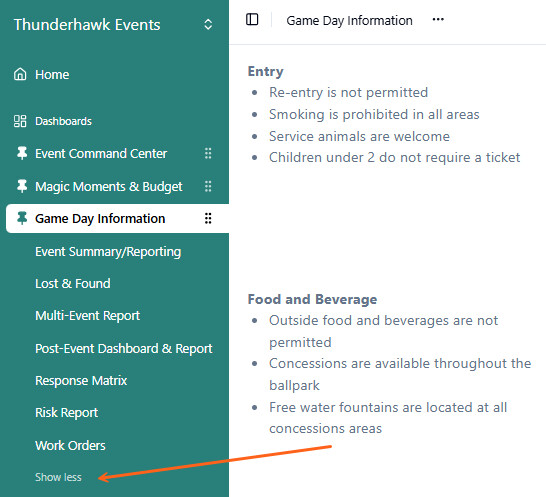Click the Home house icon

pyautogui.click(x=20, y=74)
